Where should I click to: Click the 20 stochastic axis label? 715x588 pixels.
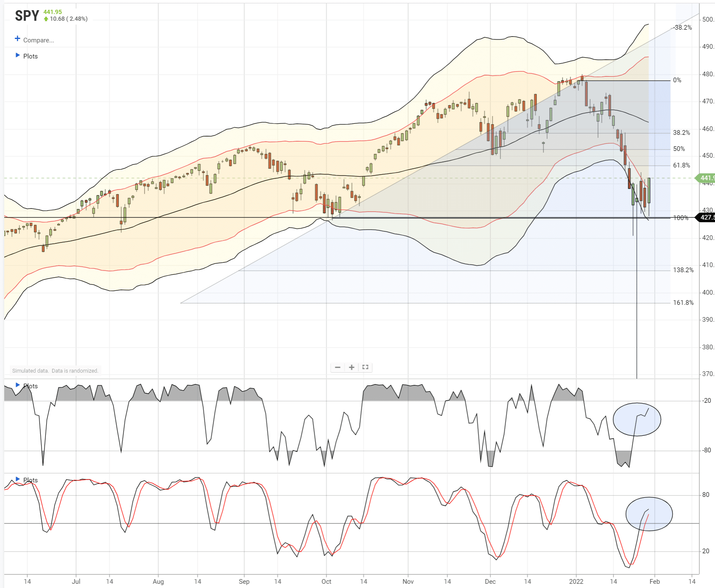point(706,551)
